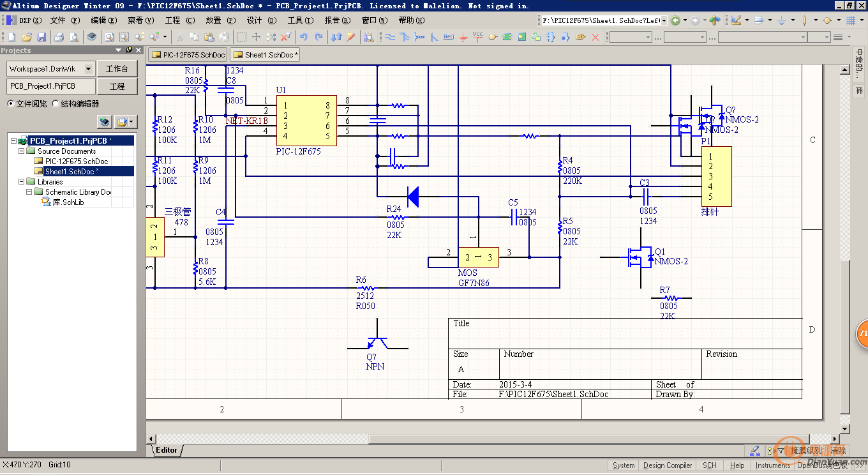Collapse the Source Documents folder
Viewport: 868px width, 475px height.
20,151
